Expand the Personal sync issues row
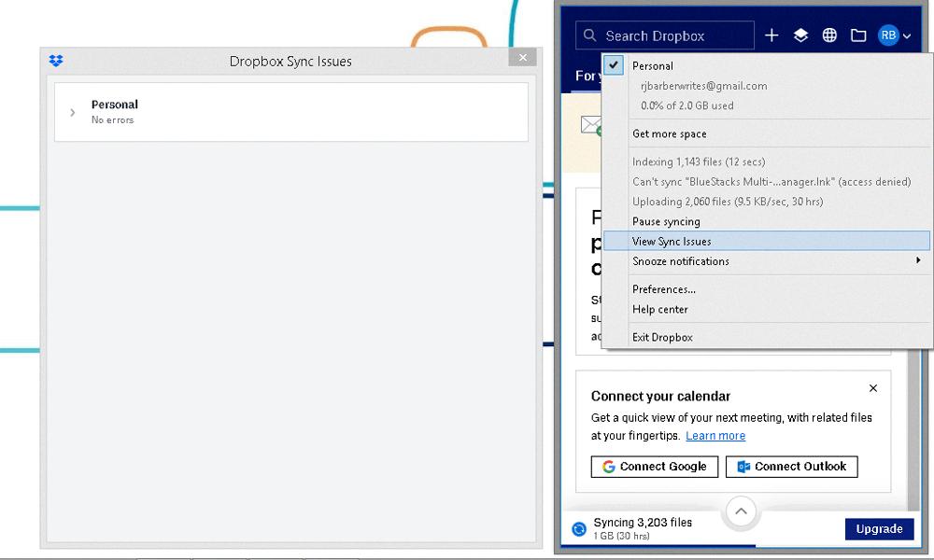 coord(73,113)
